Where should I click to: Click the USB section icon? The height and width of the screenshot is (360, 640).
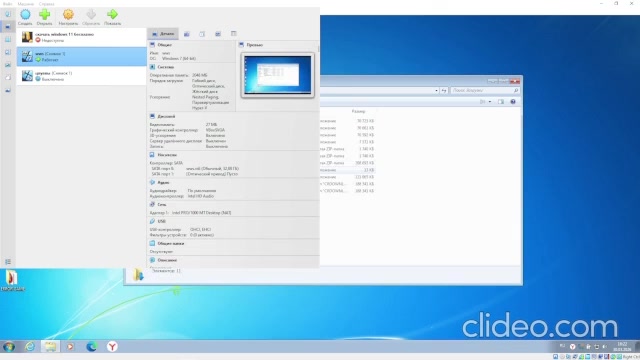pos(152,221)
